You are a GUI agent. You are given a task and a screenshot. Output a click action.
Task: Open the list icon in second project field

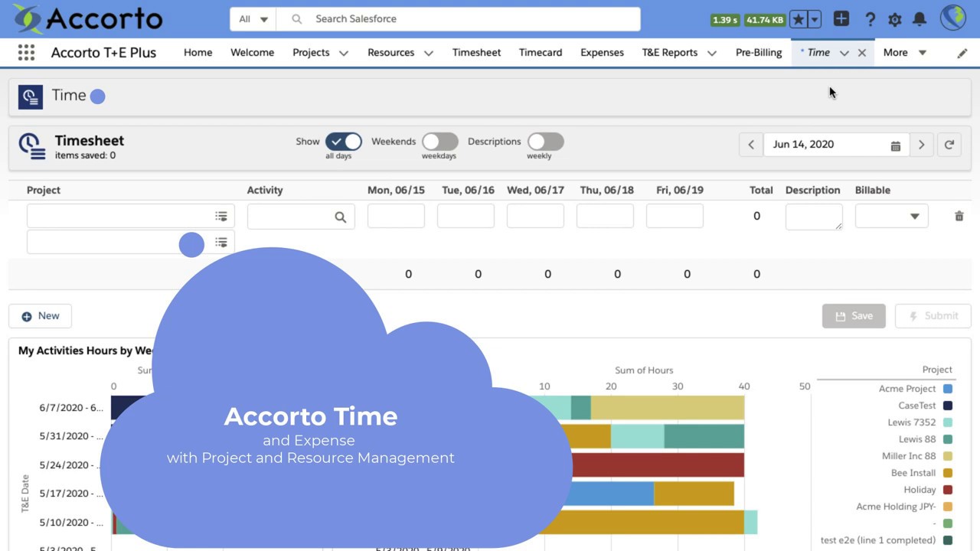pos(221,243)
